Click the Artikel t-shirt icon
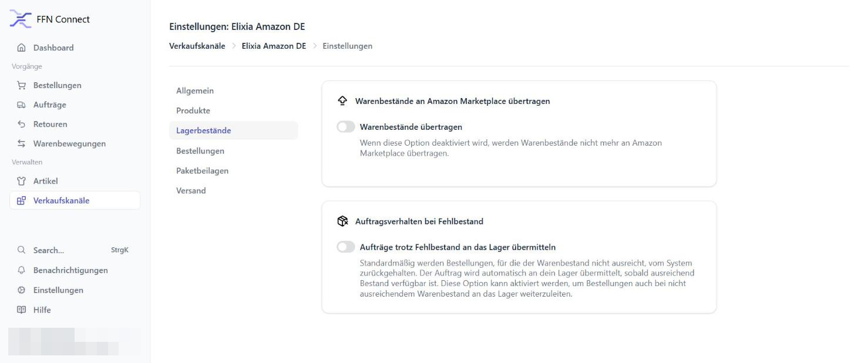This screenshot has height=363, width=868. pyautogui.click(x=22, y=181)
